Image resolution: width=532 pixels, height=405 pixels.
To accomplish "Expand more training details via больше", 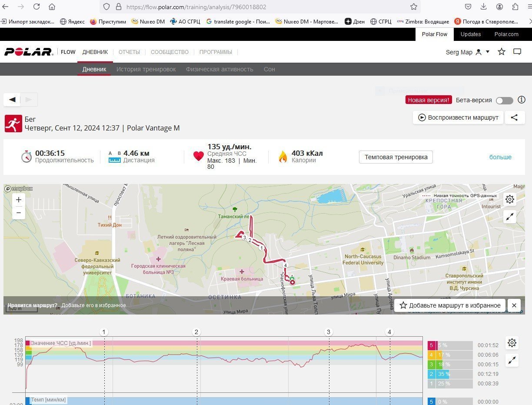I will [x=500, y=157].
